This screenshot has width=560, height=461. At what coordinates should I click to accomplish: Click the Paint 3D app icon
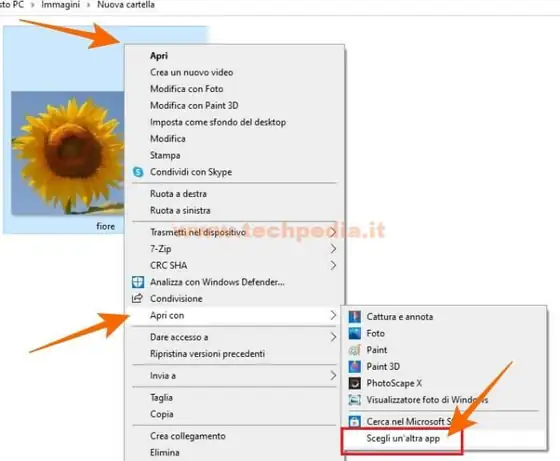[x=354, y=366]
